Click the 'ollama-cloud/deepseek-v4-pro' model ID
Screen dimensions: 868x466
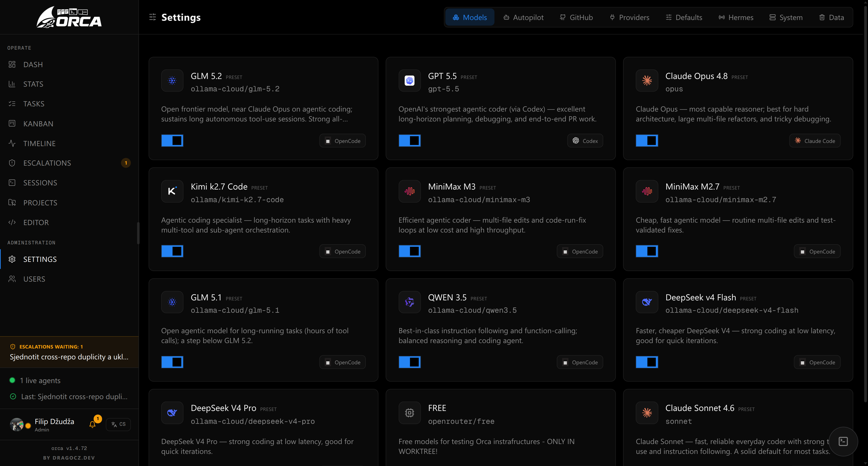253,421
